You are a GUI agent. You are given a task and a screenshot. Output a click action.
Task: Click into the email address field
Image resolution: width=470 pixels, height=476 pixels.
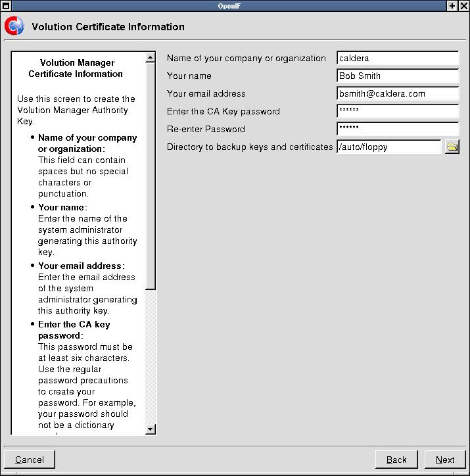397,94
